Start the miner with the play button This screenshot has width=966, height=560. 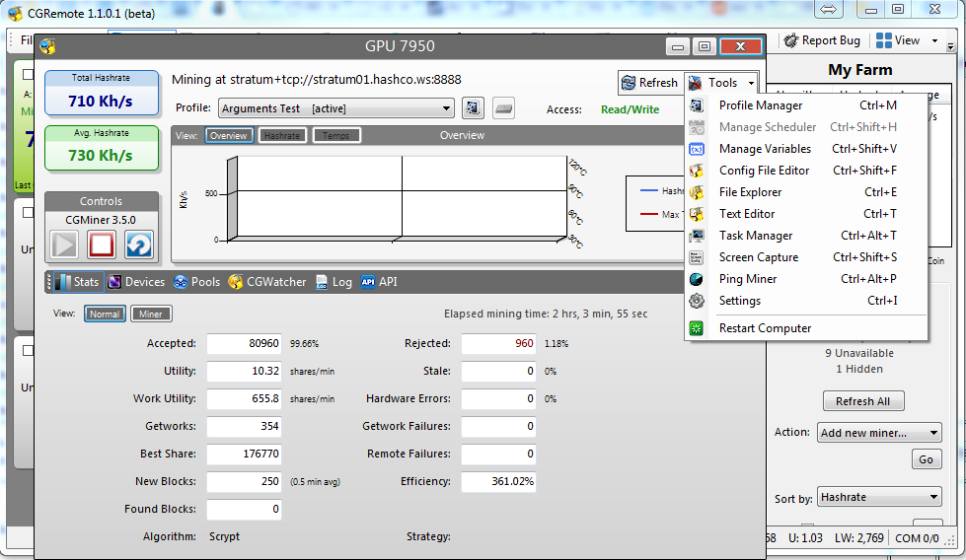tap(65, 245)
